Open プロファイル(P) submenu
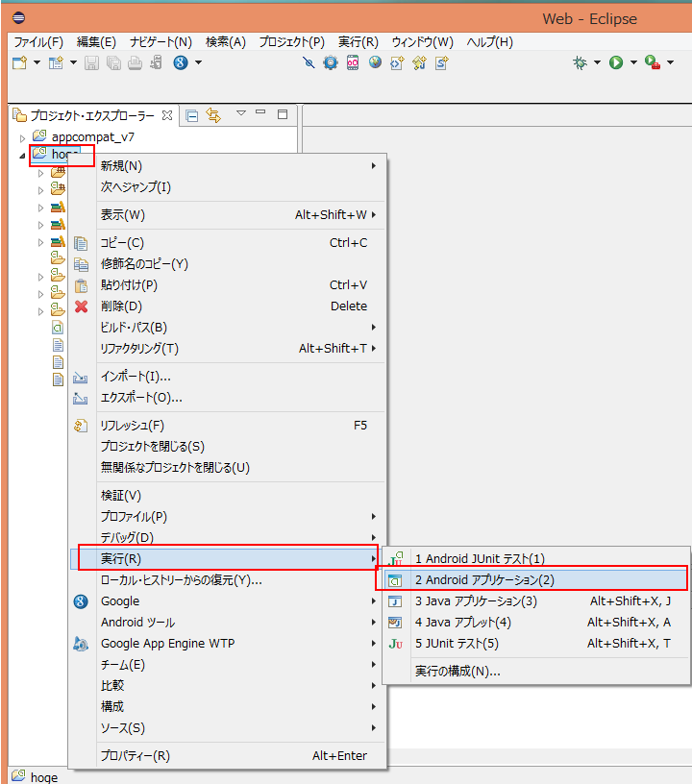 coord(228,517)
